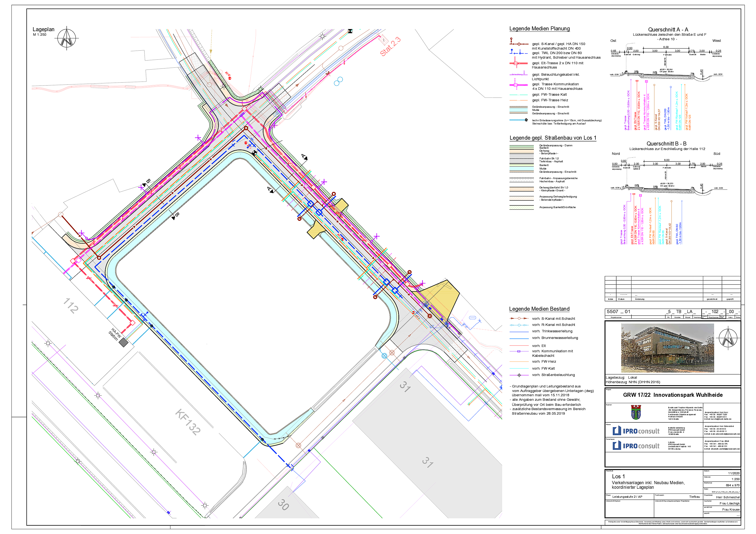Click the Berlin district coat of arms

coord(636,412)
